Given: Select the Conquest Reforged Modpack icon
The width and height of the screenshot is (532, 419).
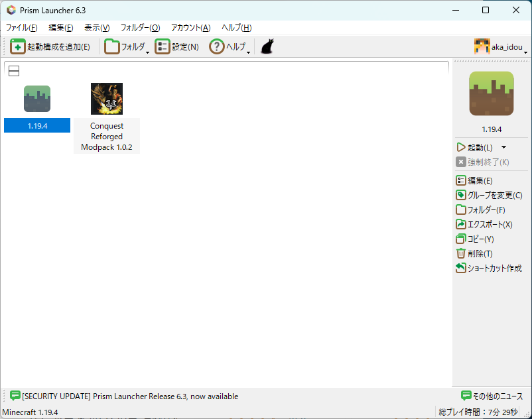Looking at the screenshot, I should [107, 99].
